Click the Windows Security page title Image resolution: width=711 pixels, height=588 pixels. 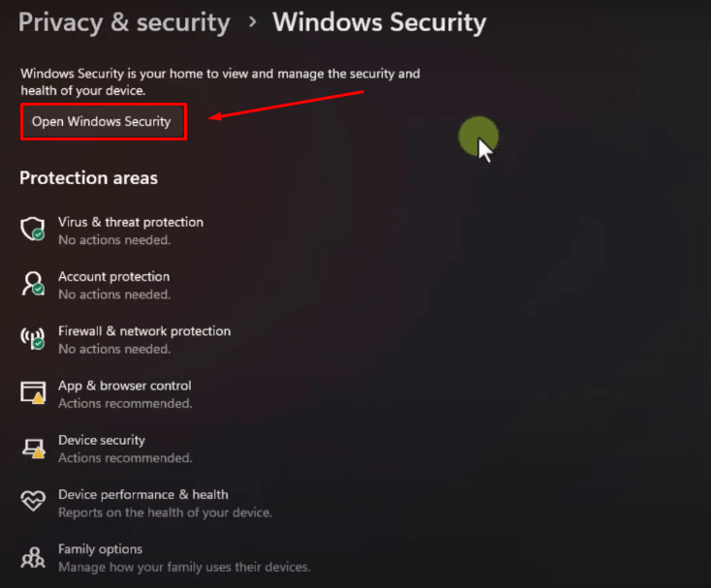[x=379, y=22]
